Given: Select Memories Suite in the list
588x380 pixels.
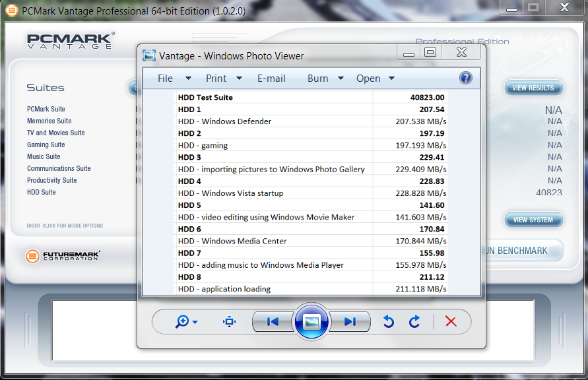Looking at the screenshot, I should [49, 121].
